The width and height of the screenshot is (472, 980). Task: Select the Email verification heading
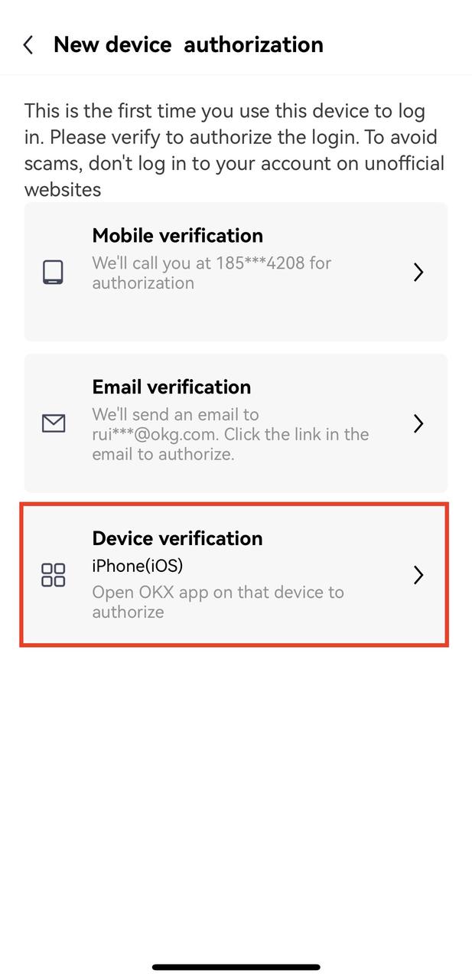pos(171,387)
